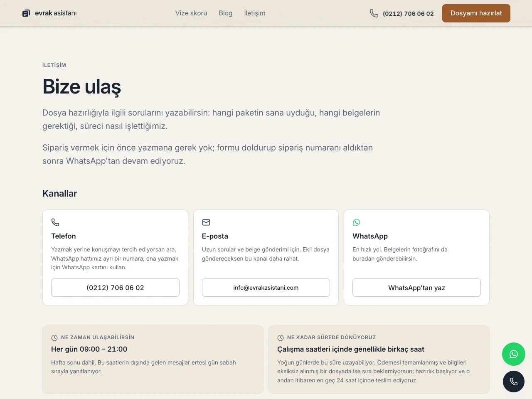Image resolution: width=532 pixels, height=399 pixels.
Task: Click the WhatsApp icon on the WhatsApp card
Action: [x=357, y=222]
